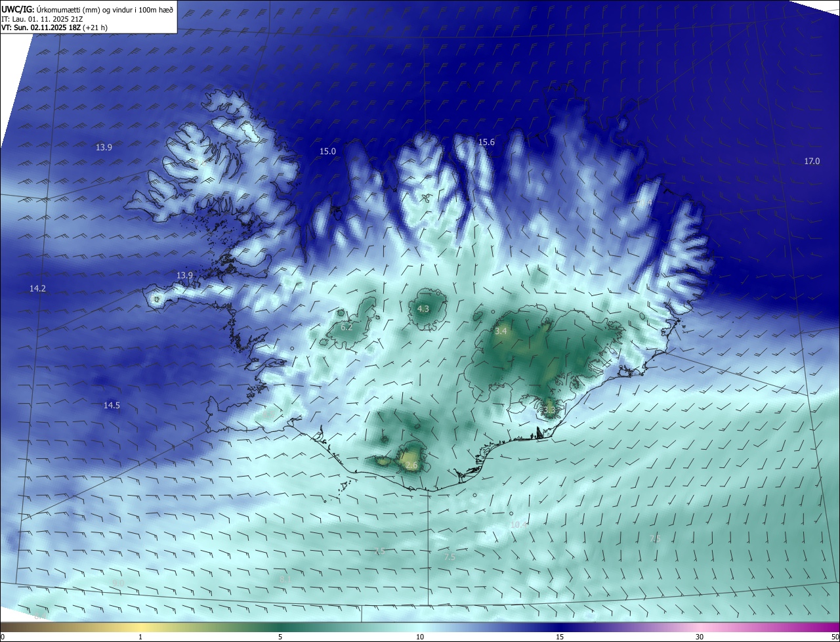Click the precipitable water colour scale bar
840x642 pixels.
420,628
